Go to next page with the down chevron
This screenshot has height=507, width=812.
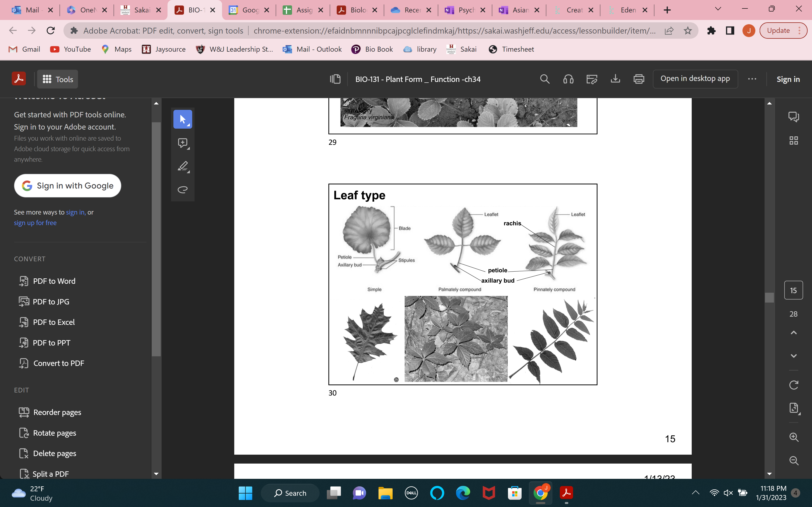793,356
